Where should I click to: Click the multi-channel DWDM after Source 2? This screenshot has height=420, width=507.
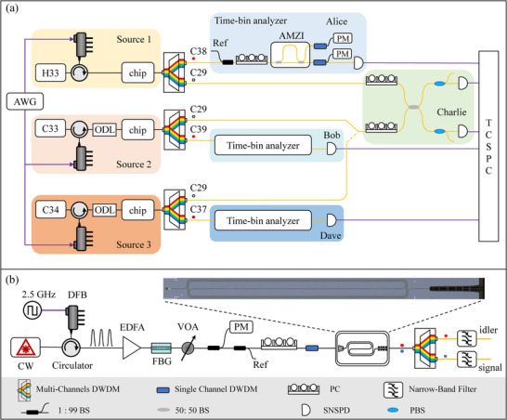click(175, 130)
